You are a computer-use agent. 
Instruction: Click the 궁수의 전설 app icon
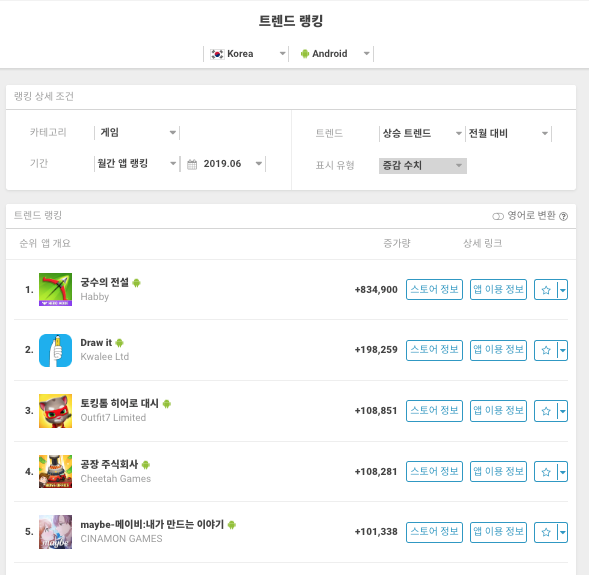coord(55,289)
